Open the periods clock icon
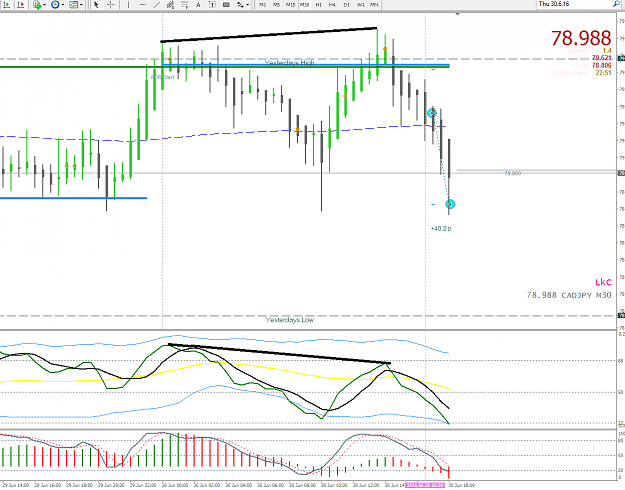The height and width of the screenshot is (490, 625). 55,4
